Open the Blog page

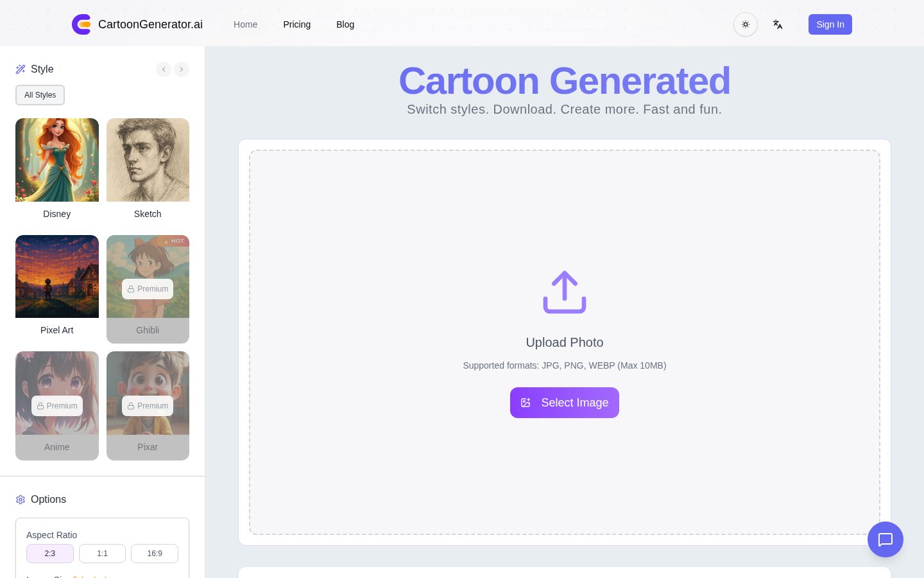(345, 24)
